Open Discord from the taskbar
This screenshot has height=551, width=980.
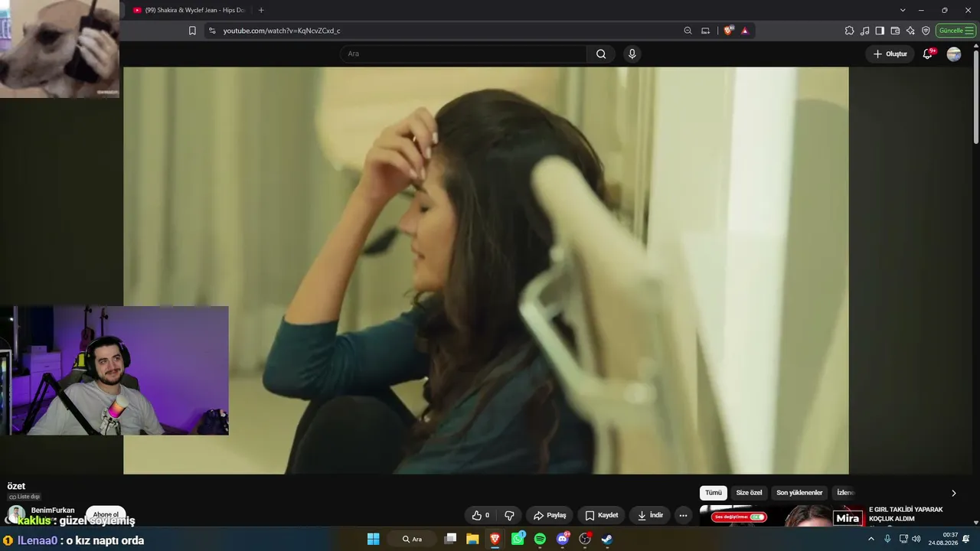563,539
